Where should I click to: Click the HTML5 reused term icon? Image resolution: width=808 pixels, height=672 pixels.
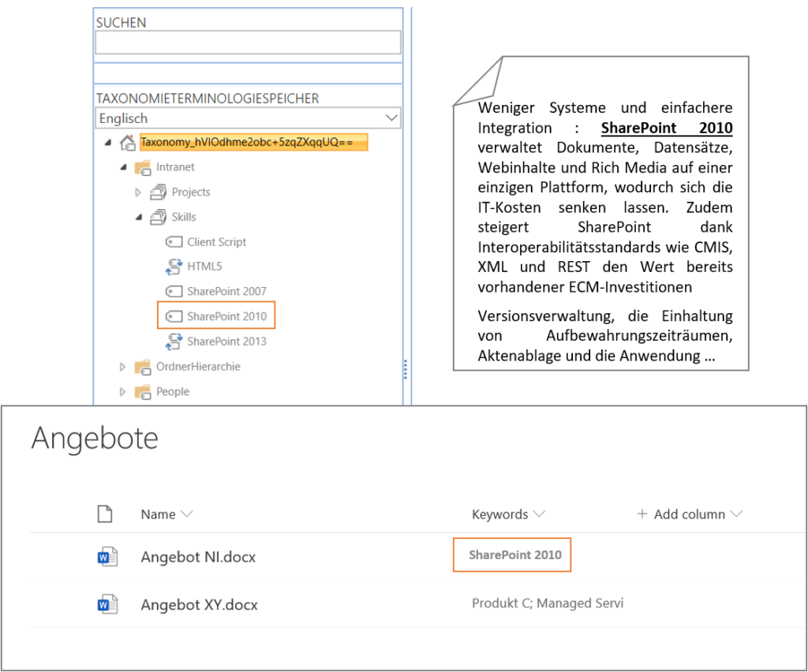[x=174, y=267]
